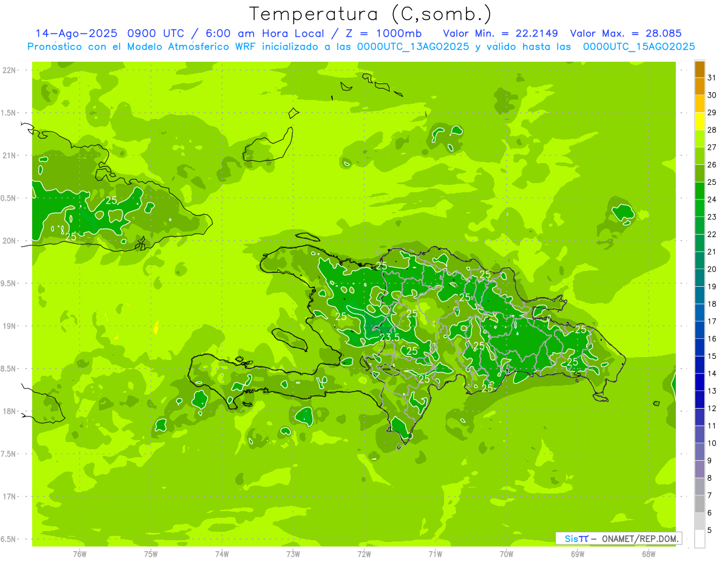Image resolution: width=728 pixels, height=562 pixels.
Task: Pick the teal swatch between 19 and 20
Action: click(x=699, y=278)
